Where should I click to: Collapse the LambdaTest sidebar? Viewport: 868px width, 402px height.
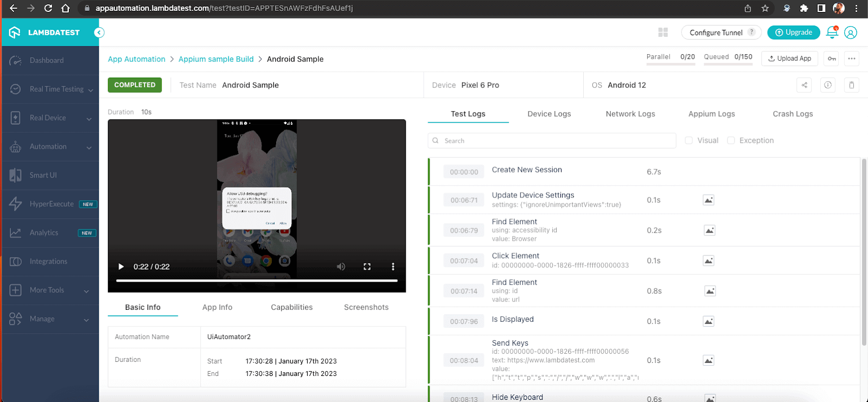(x=99, y=33)
